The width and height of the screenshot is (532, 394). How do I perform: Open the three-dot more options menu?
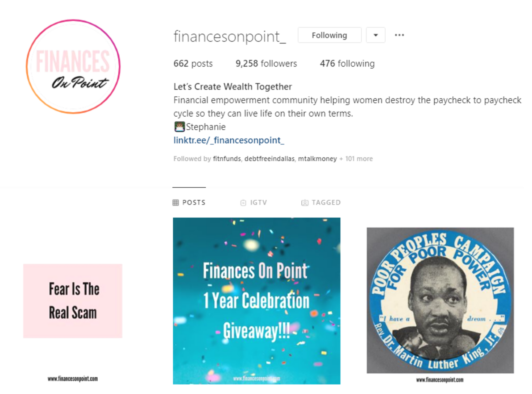click(x=399, y=35)
